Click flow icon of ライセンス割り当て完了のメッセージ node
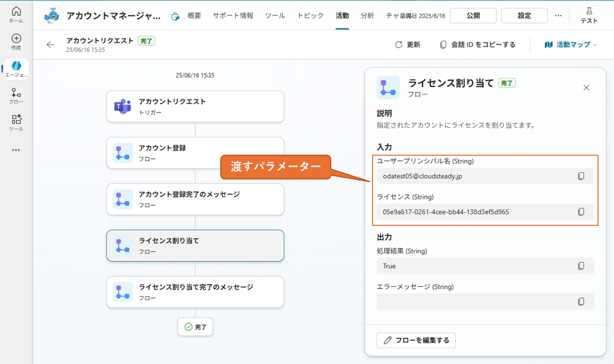The height and width of the screenshot is (364, 614). coord(123,292)
